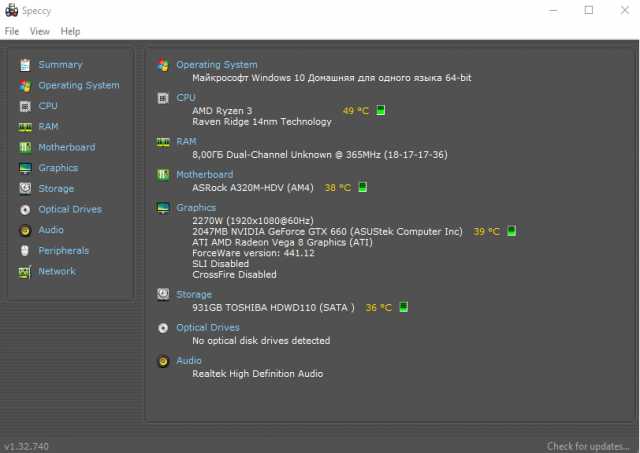Viewport: 640px width, 453px height.
Task: Click the green motherboard temperature indicator
Action: pyautogui.click(x=362, y=187)
